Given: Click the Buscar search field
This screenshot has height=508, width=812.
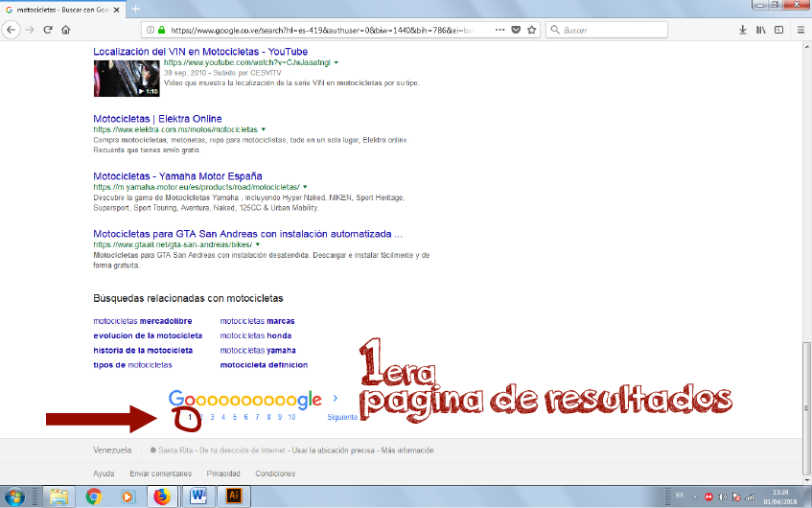Looking at the screenshot, I should pos(607,30).
